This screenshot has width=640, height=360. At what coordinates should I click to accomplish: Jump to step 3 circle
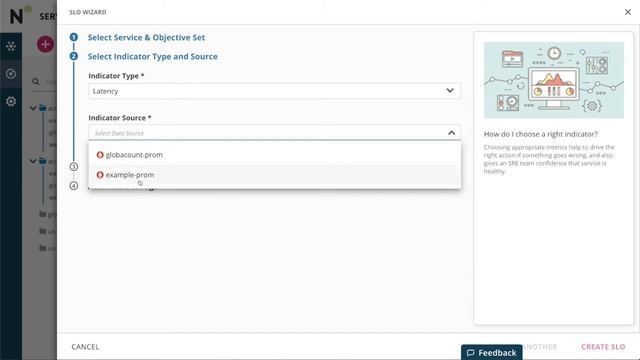[73, 167]
